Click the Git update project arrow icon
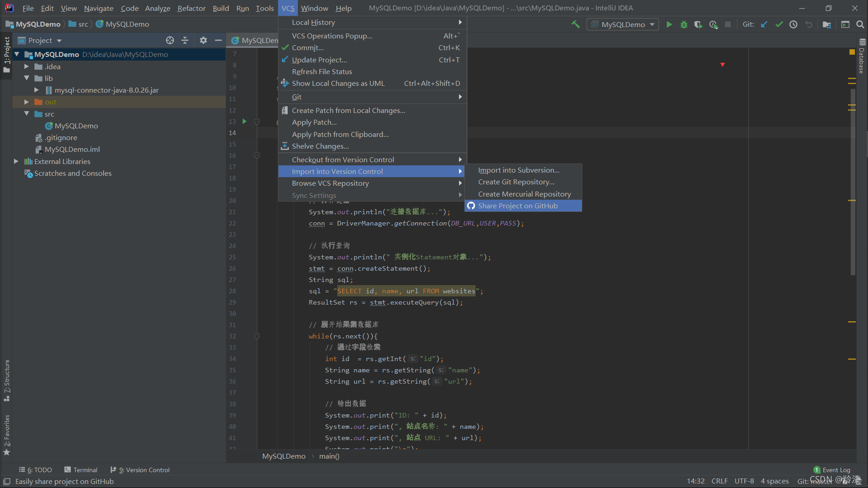The height and width of the screenshot is (488, 868). pos(764,24)
